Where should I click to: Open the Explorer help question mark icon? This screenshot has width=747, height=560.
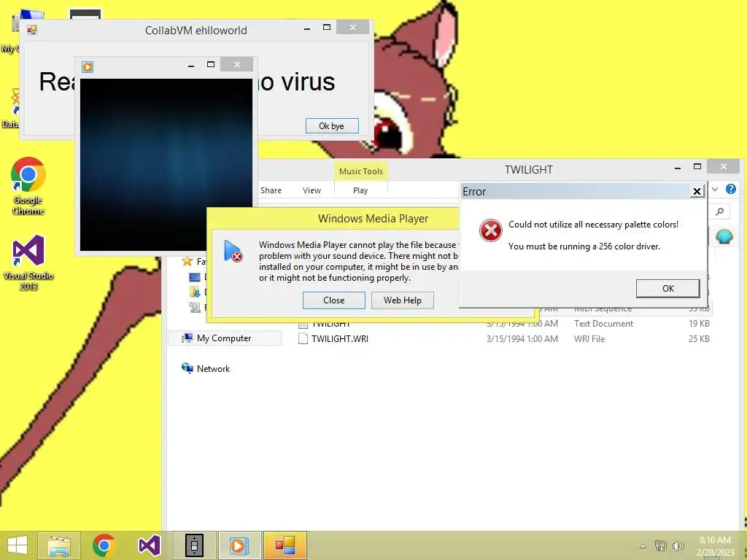click(731, 189)
